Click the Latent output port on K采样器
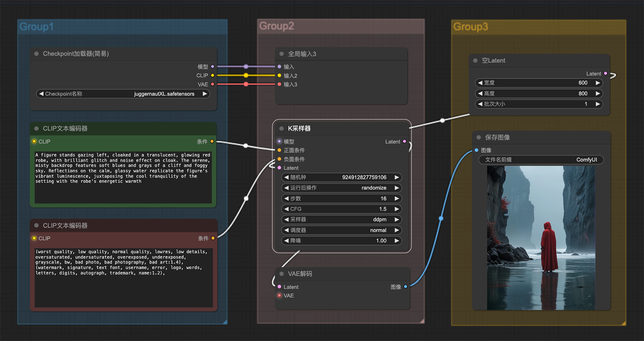This screenshot has height=341, width=644. (x=404, y=141)
